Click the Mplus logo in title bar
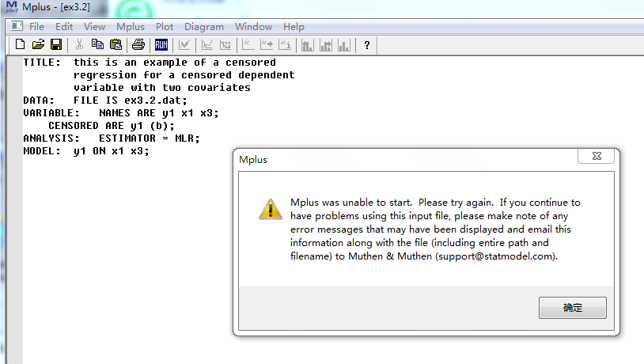 point(12,6)
